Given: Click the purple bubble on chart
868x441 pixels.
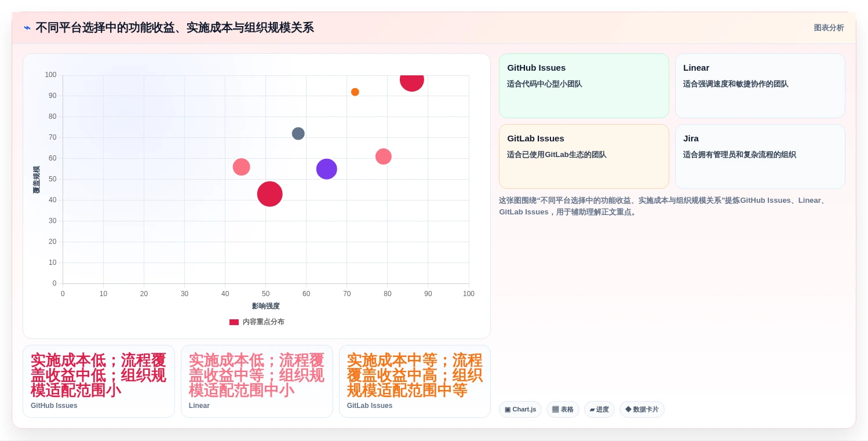Looking at the screenshot, I should coord(327,169).
